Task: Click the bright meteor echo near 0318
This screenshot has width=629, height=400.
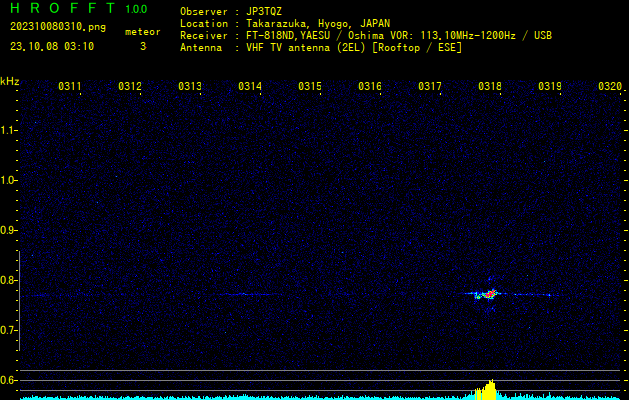Action: (487, 294)
